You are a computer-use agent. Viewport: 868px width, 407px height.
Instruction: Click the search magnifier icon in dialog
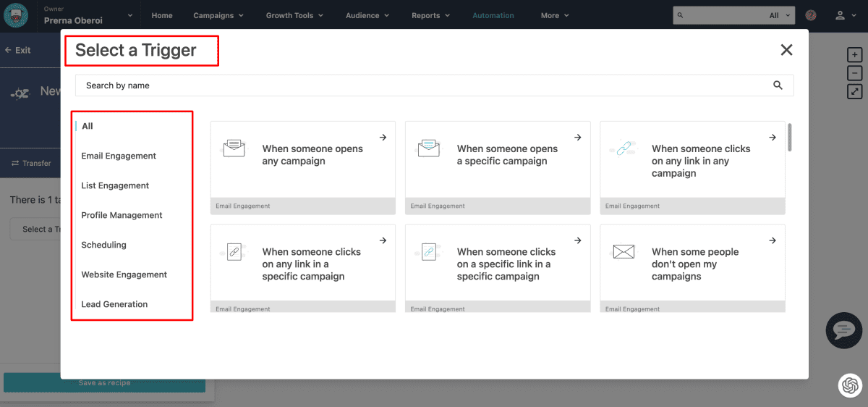[x=778, y=85]
